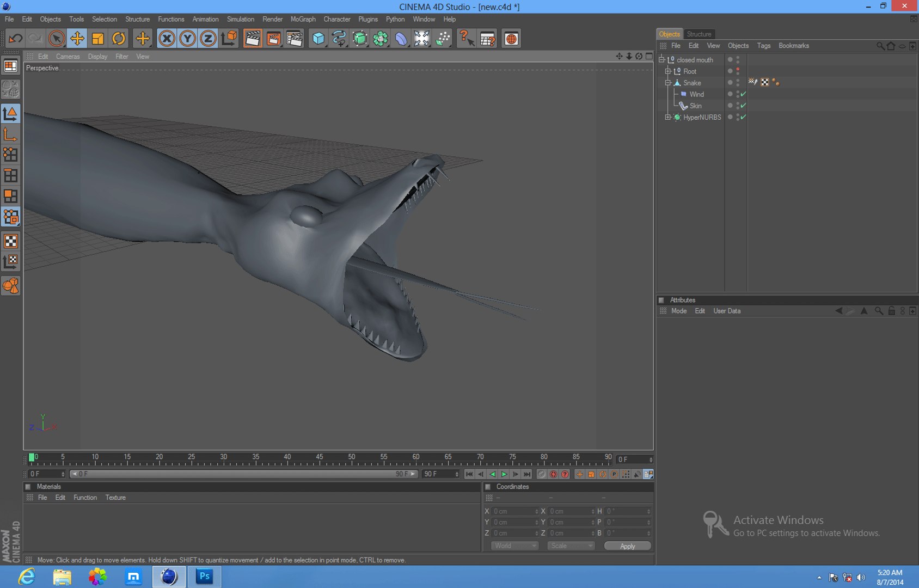Open the deformer objects icon
This screenshot has width=919, height=588.
pyautogui.click(x=401, y=39)
